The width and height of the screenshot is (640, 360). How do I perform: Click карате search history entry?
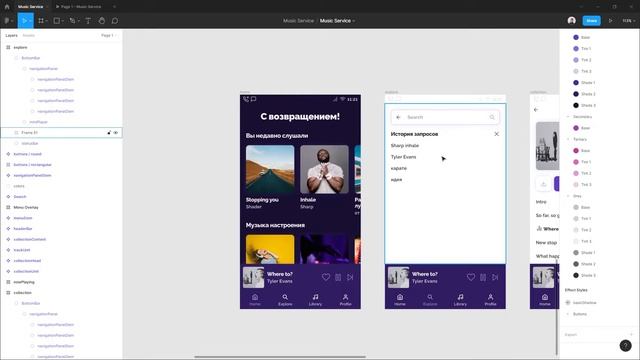pyautogui.click(x=398, y=168)
